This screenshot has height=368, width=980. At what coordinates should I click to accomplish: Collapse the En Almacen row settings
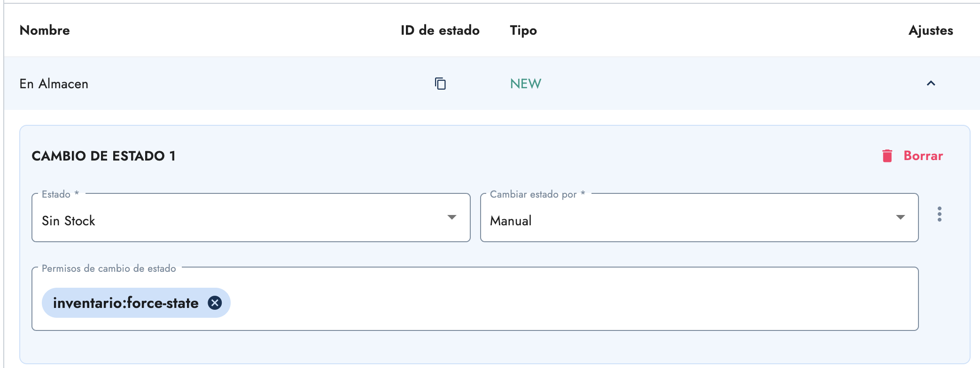(931, 84)
